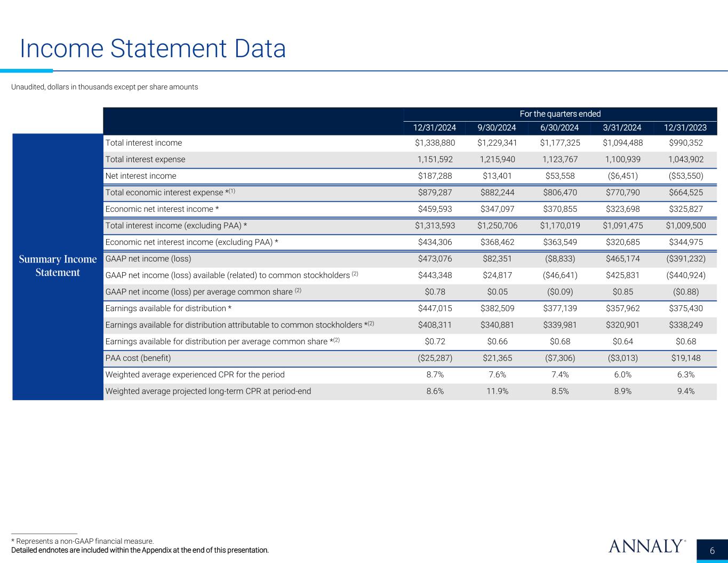This screenshot has width=728, height=563.
Task: Click the GAAP net income (loss) row label
Action: tap(148, 259)
